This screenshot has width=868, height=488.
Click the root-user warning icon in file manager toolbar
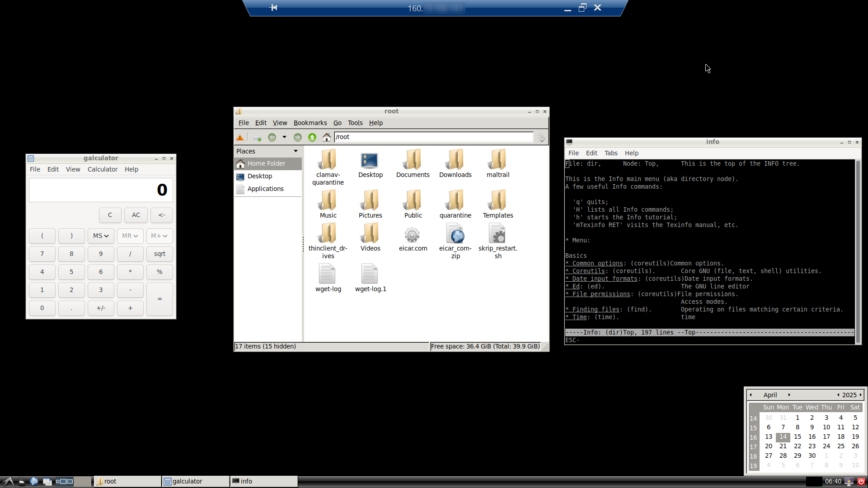pyautogui.click(x=240, y=137)
